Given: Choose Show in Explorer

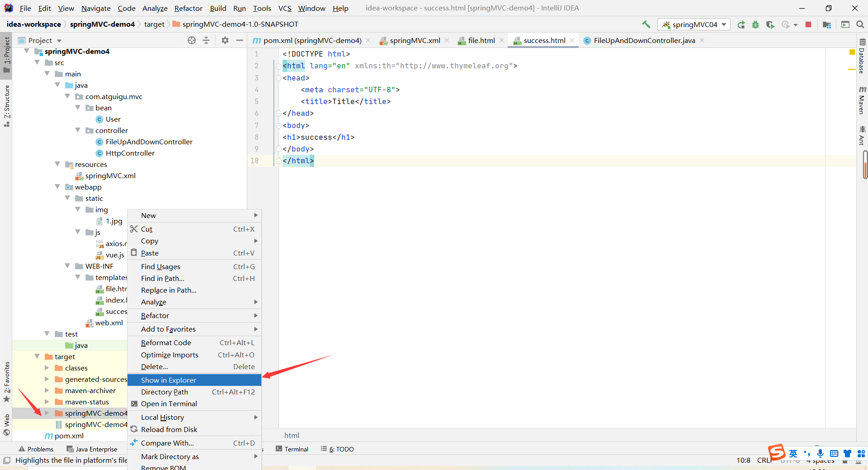Looking at the screenshot, I should 194,380.
